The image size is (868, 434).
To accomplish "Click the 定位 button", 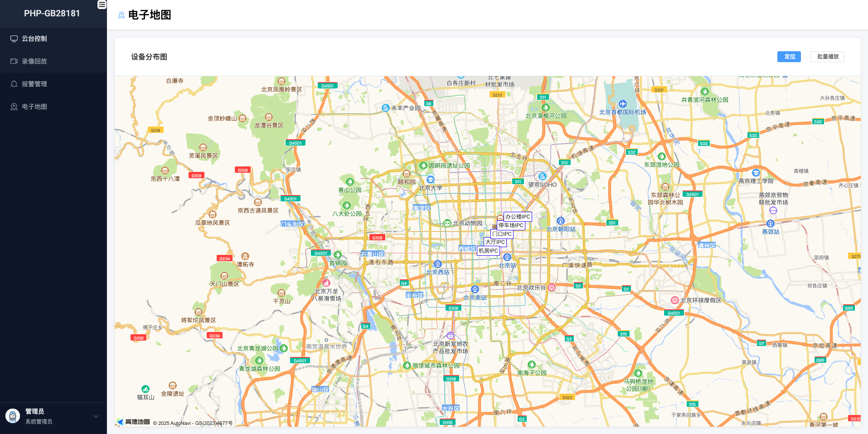I will click(789, 57).
